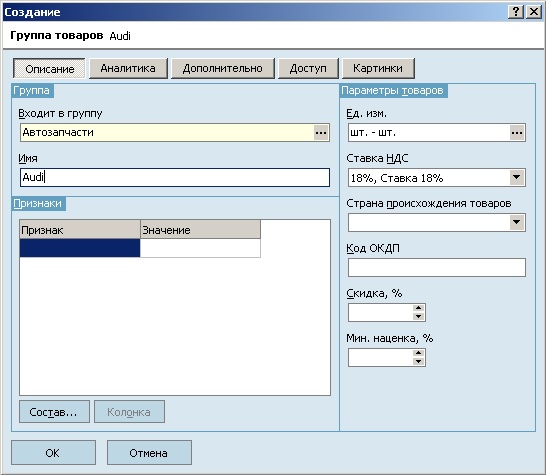Screen dimensions: 546x475
Task: Click the Отмена button
Action: pyautogui.click(x=149, y=452)
